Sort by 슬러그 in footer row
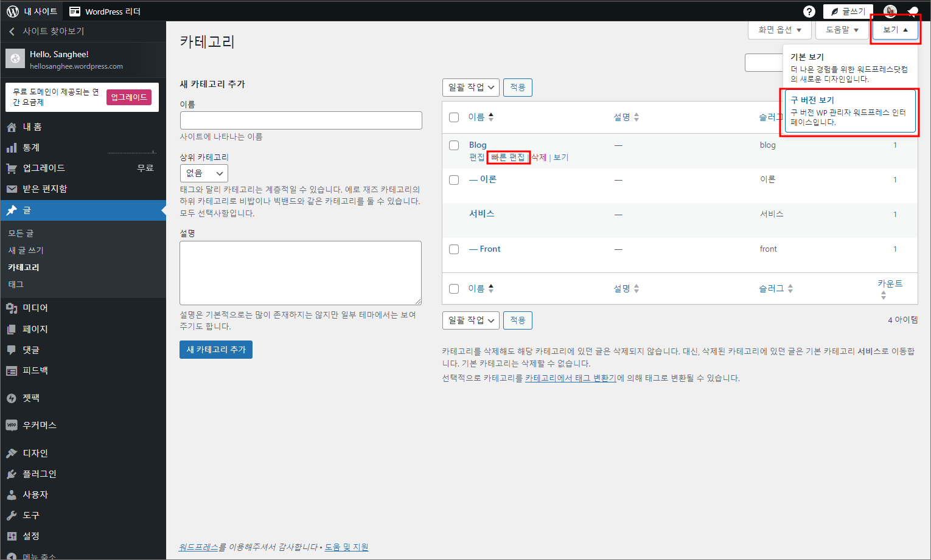 776,289
